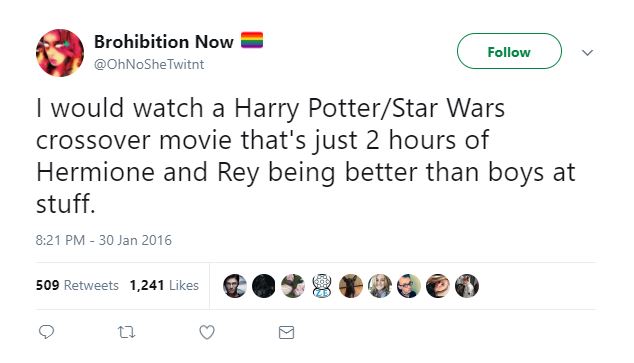Expand the tweet options chevron menu

click(587, 52)
